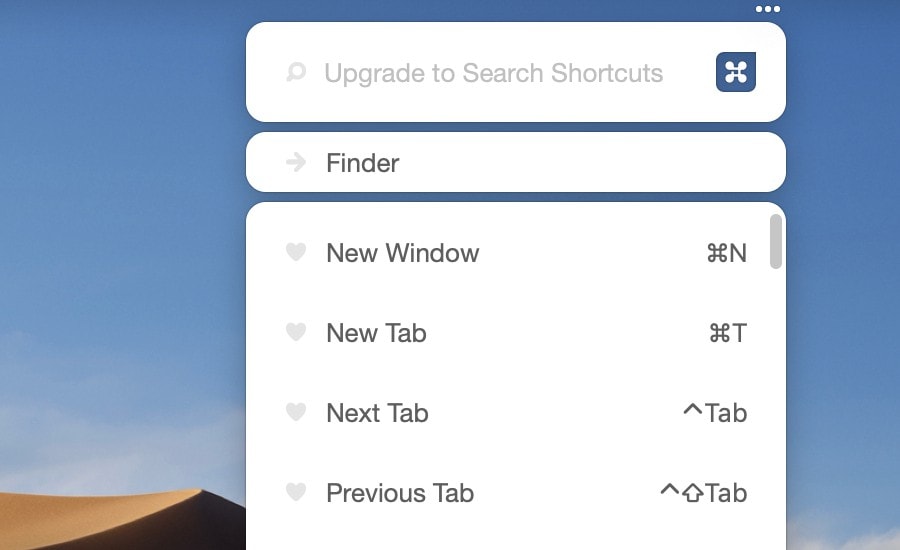Click the ⌘T shortcut label
The image size is (900, 550).
click(x=728, y=333)
